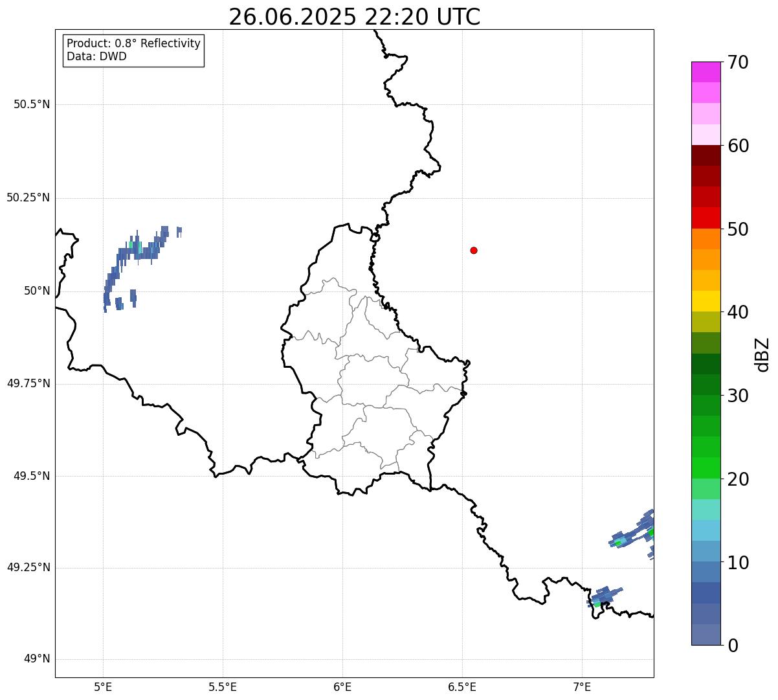The height and width of the screenshot is (700, 778).
Task: Click the 'dBZ' colorbar label
Action: (x=762, y=354)
